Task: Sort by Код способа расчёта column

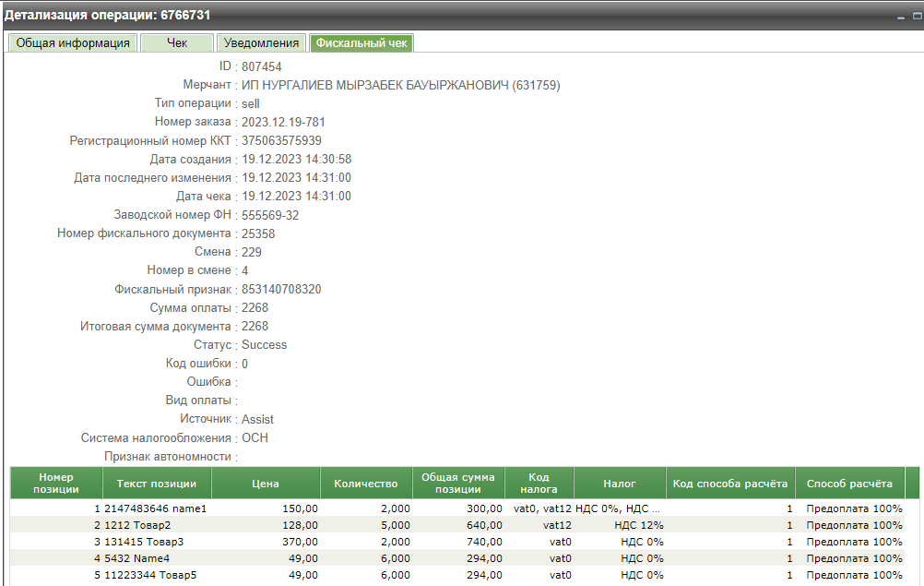Action: click(730, 484)
